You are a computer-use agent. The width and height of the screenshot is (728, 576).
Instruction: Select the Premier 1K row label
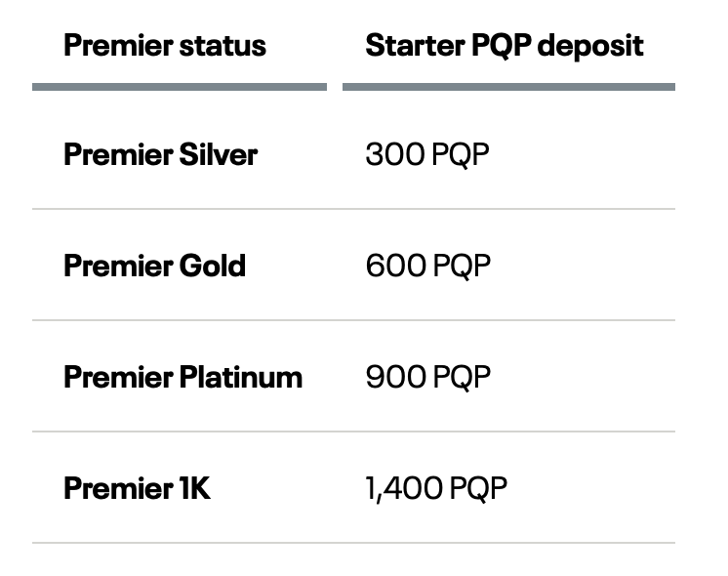click(x=137, y=488)
